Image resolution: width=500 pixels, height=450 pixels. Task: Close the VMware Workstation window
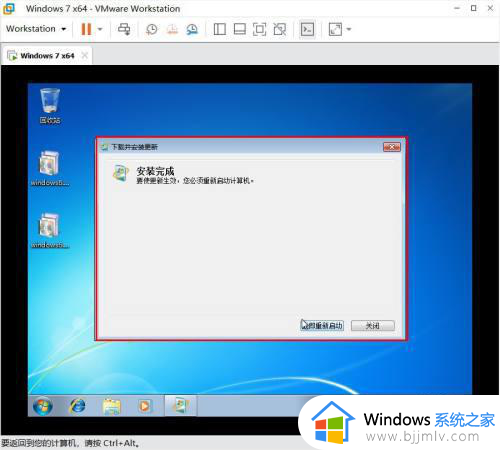(490, 8)
